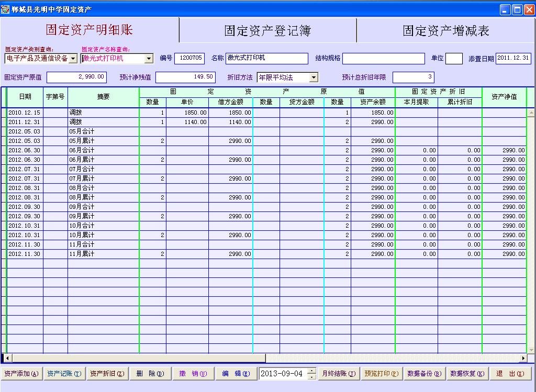Click the 预计净残值 field showing 149.50
The width and height of the screenshot is (536, 392).
coord(185,77)
